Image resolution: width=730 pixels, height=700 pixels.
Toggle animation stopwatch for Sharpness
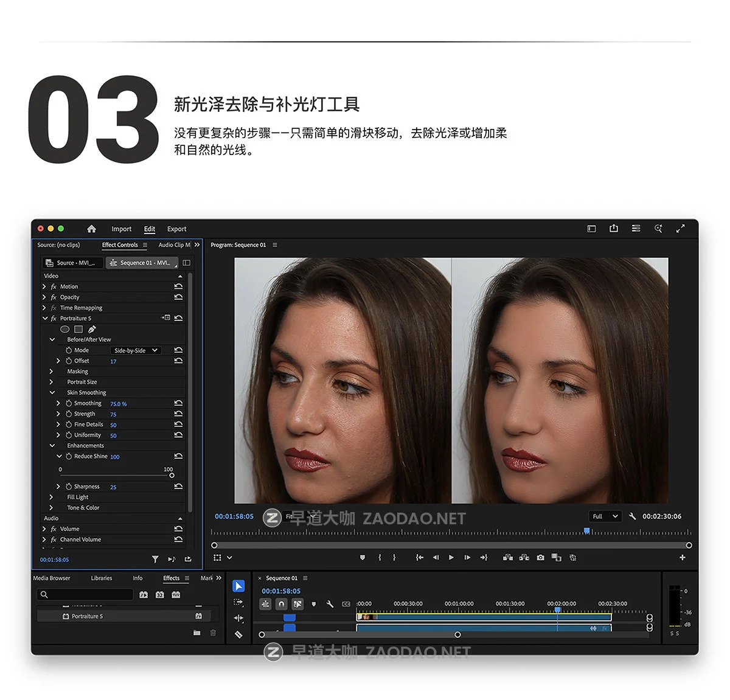[69, 487]
